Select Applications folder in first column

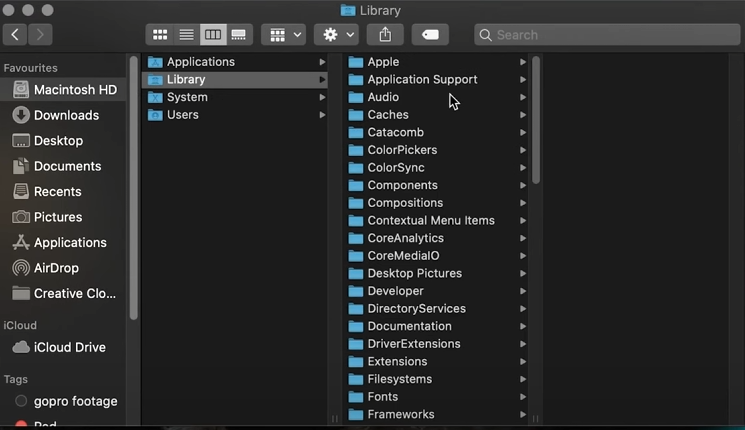(236, 62)
